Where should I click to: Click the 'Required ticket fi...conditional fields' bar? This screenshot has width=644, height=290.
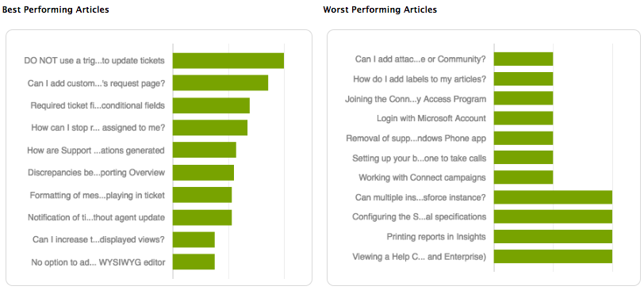[211, 105]
